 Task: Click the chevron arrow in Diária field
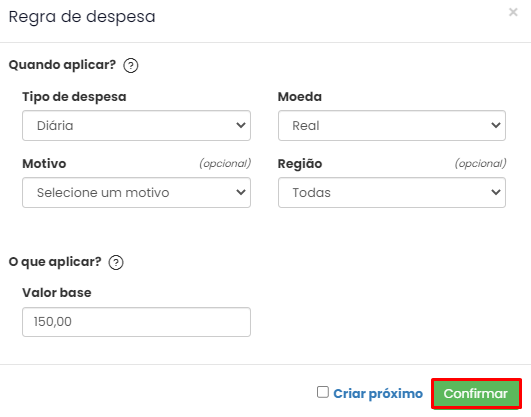pyautogui.click(x=241, y=125)
